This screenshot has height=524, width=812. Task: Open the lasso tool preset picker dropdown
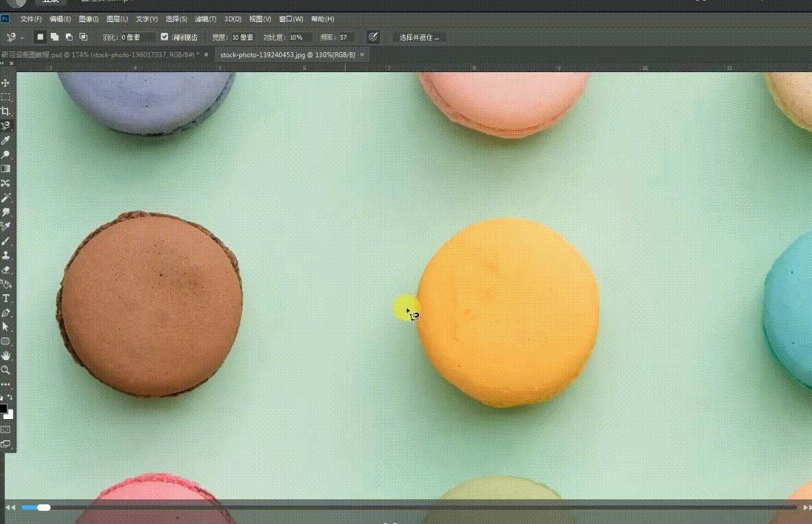pyautogui.click(x=23, y=37)
